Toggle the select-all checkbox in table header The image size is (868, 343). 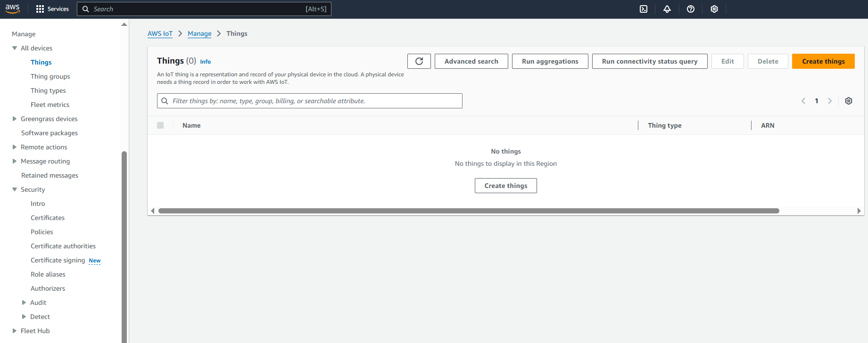[160, 125]
